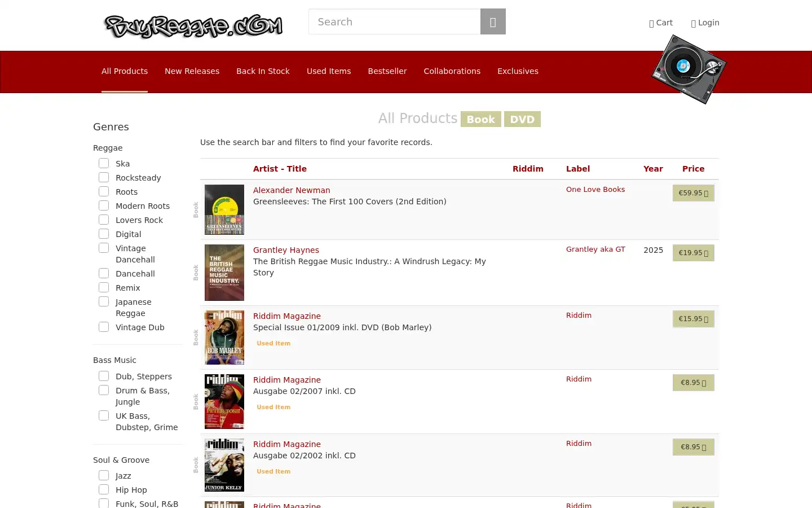812x508 pixels.
Task: Open Greensleeves book cover thumbnail
Action: (x=224, y=209)
